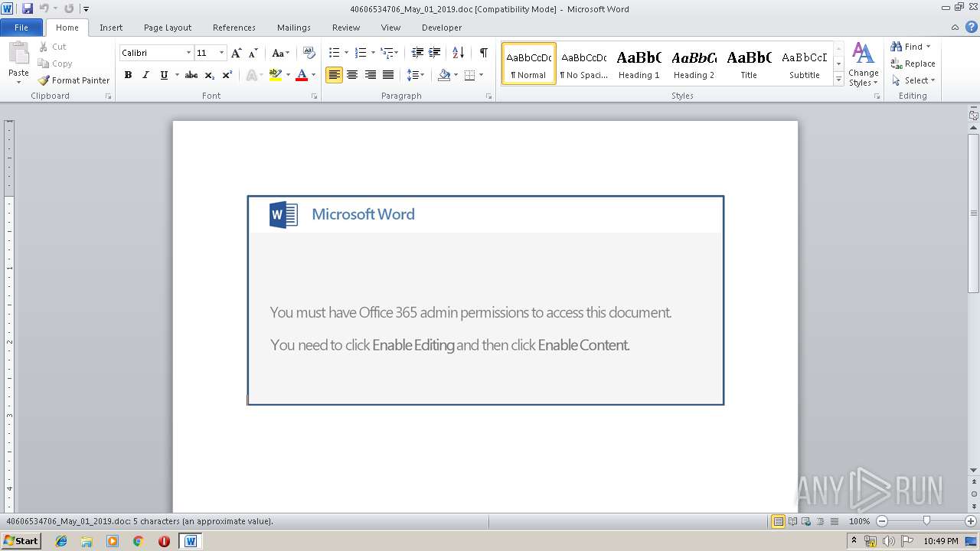Screen dimensions: 980x551
Task: Open the Select dropdown
Action: pyautogui.click(x=913, y=80)
